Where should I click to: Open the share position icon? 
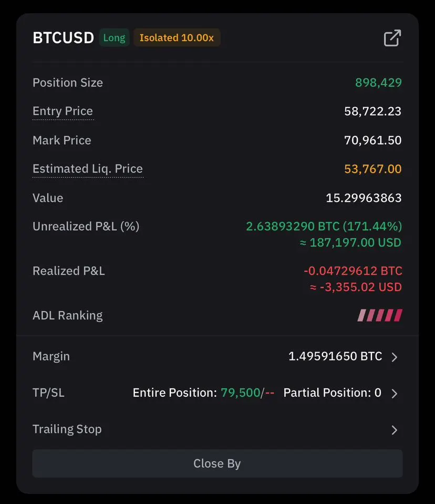392,38
